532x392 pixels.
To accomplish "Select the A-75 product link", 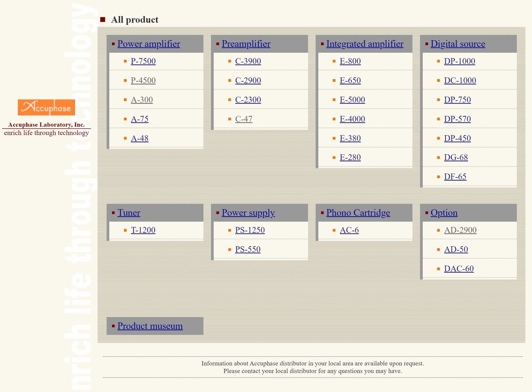I will point(140,119).
